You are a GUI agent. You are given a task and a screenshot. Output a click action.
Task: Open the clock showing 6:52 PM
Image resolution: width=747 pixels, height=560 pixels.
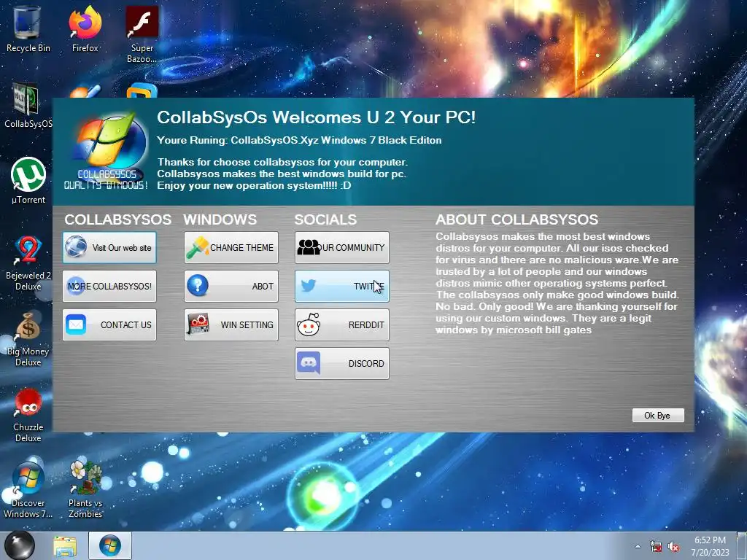tap(710, 546)
